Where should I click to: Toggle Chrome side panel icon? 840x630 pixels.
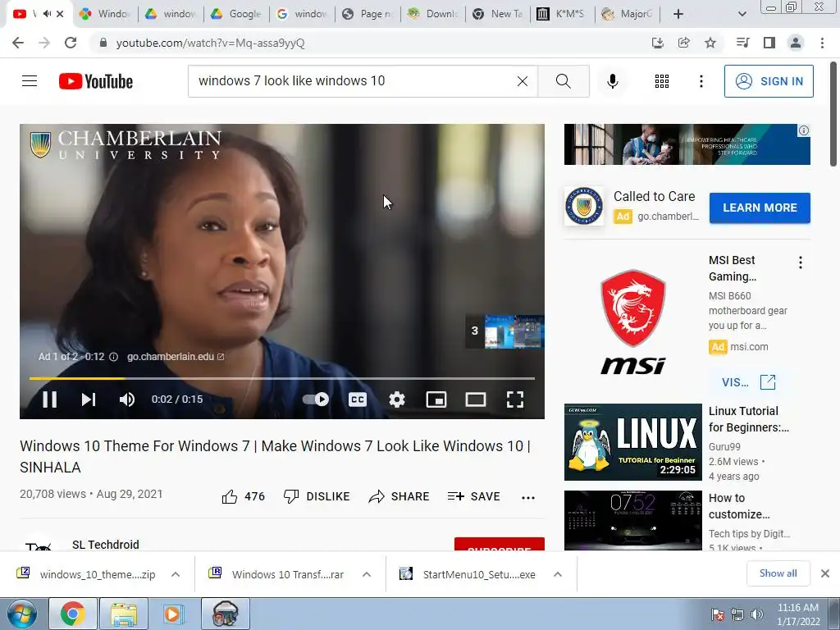tap(769, 43)
